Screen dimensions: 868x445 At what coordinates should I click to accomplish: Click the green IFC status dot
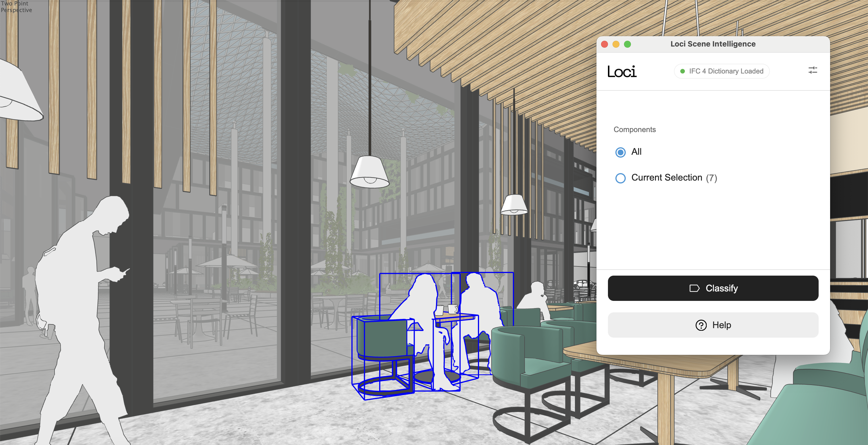coord(682,71)
